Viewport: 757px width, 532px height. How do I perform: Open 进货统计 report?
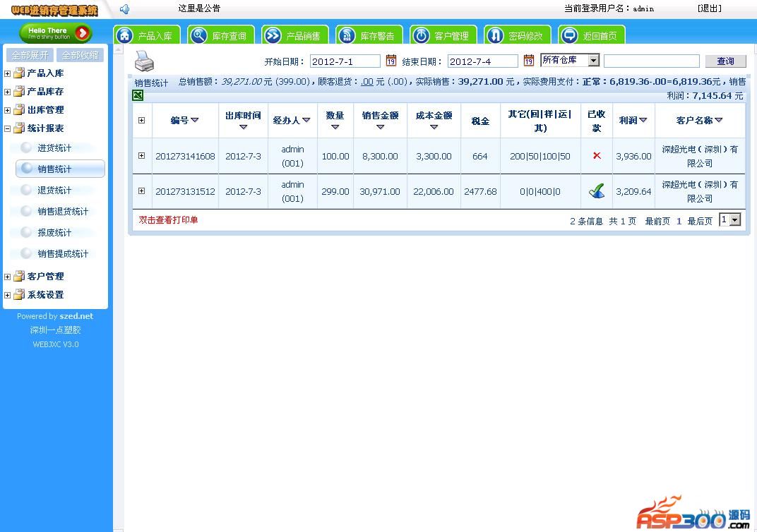tap(54, 147)
